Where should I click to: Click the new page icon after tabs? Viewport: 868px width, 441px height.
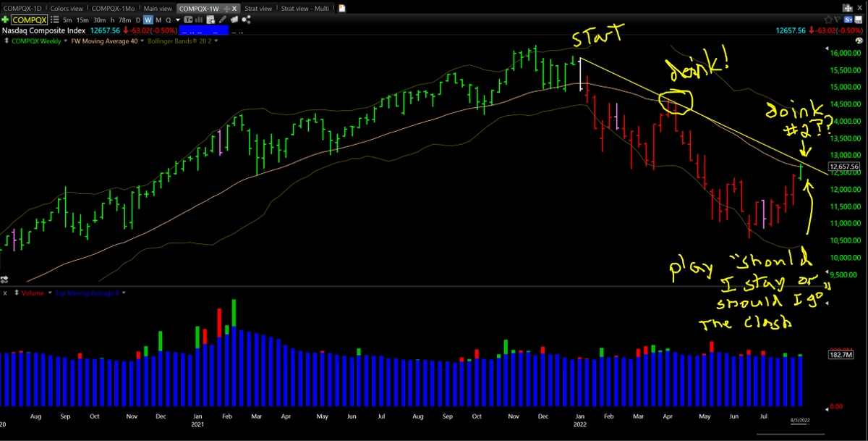(x=341, y=8)
